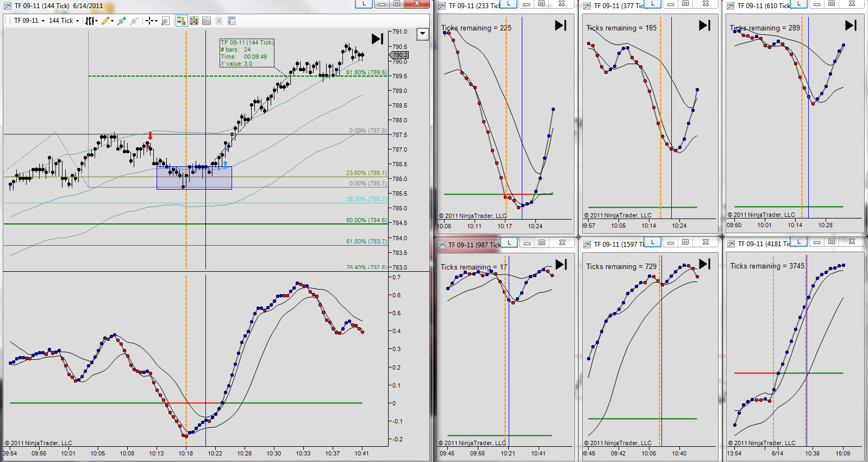
Task: Click the 610 Tick window chart icon
Action: click(x=731, y=6)
